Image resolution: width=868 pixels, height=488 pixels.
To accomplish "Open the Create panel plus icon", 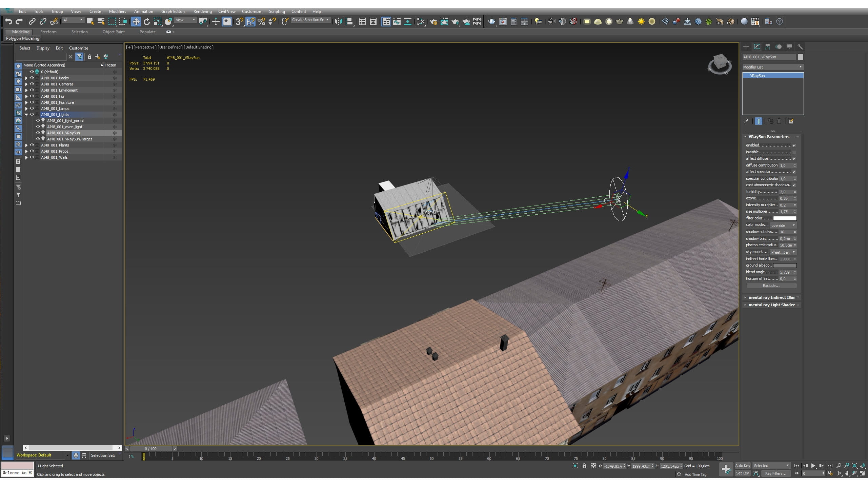I will pos(746,47).
